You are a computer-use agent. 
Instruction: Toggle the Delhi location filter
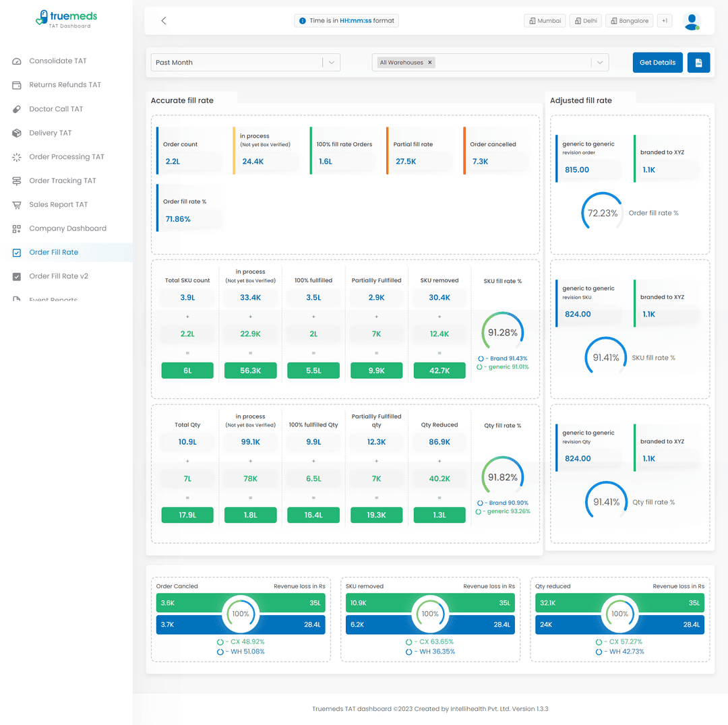(585, 20)
